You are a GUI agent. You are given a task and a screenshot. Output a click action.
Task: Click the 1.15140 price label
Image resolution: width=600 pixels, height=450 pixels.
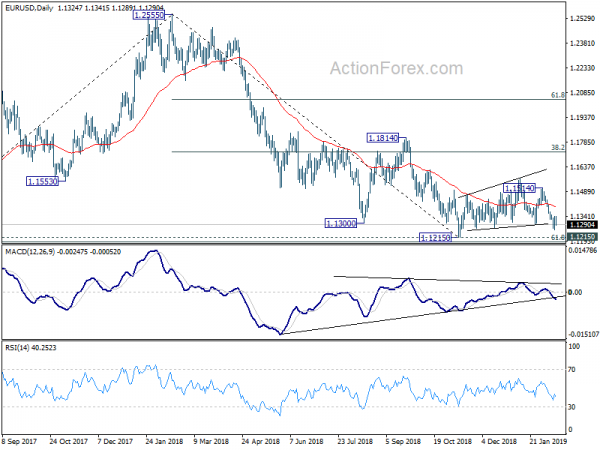[519, 188]
